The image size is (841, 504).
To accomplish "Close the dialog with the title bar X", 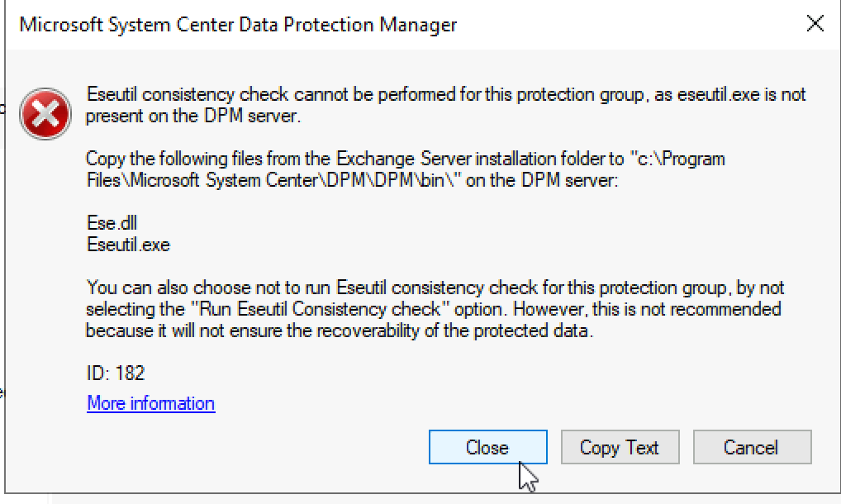I will pyautogui.click(x=815, y=24).
